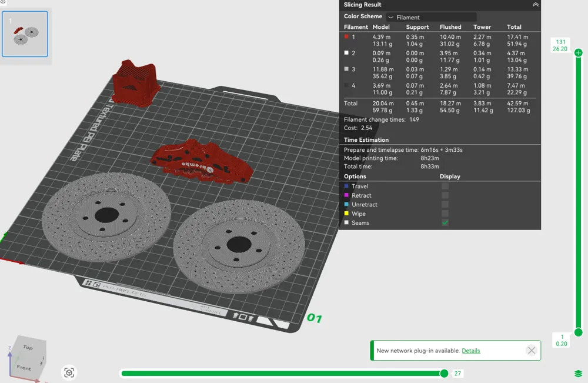Click the horizontal move slider handle
Viewport: 588px width, 383px height.
coord(444,373)
